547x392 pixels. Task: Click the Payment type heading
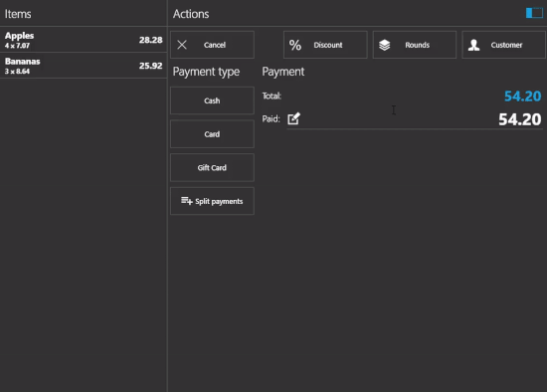click(x=206, y=72)
